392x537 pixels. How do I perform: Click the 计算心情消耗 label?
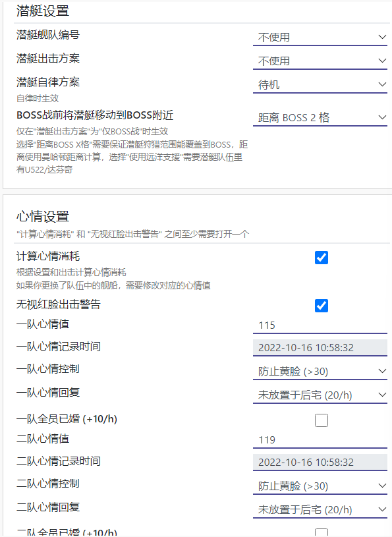tap(48, 256)
